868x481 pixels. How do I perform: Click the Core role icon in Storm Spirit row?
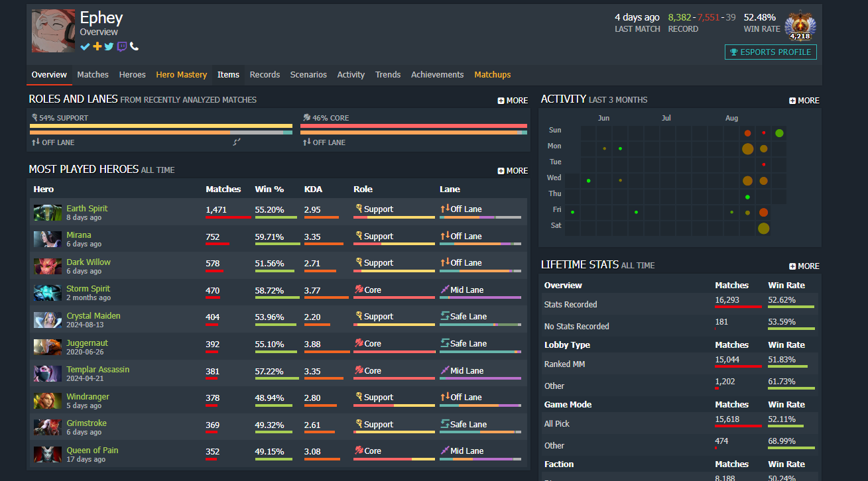click(x=358, y=290)
